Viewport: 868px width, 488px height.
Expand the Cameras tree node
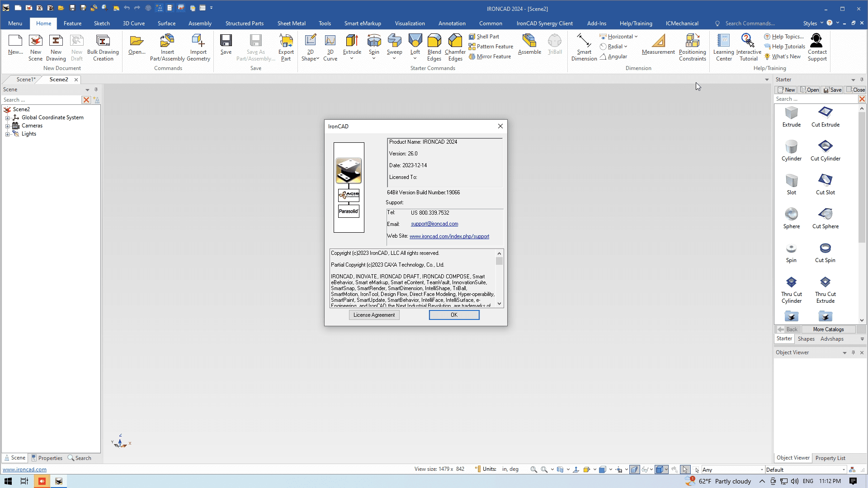[x=7, y=126]
